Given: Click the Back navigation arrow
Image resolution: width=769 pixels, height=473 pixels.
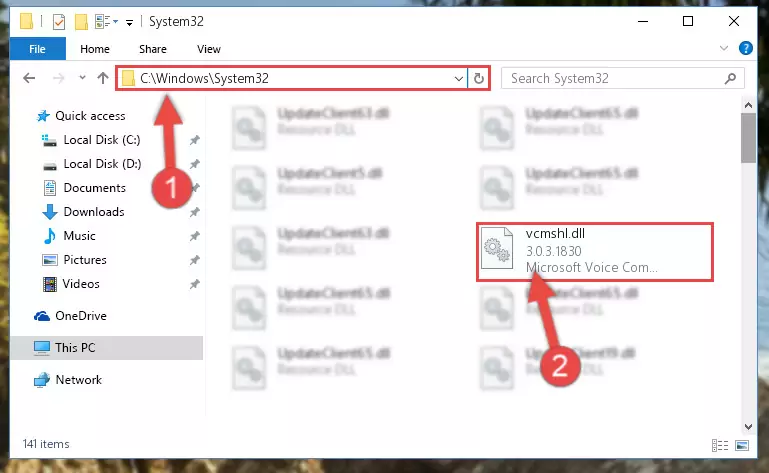Looking at the screenshot, I should tap(29, 79).
